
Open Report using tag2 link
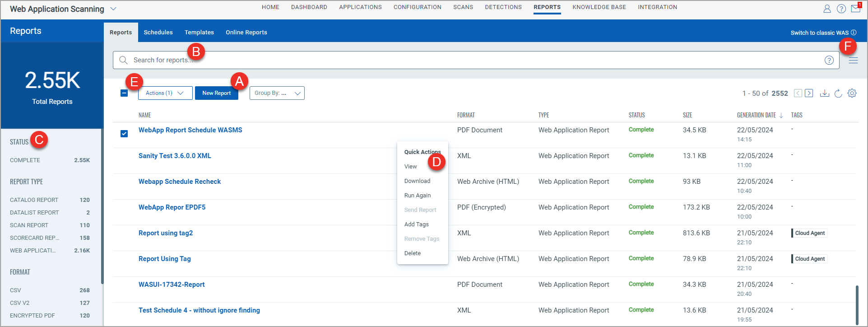coord(165,233)
